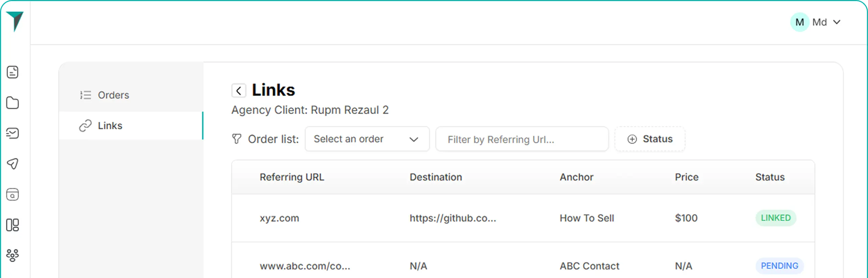Open the folder sidebar icon

point(13,103)
